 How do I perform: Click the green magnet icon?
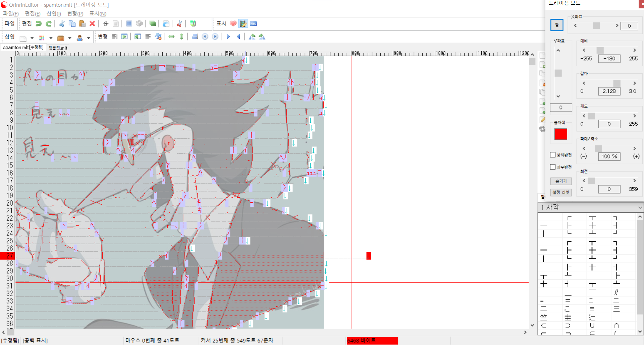193,23
